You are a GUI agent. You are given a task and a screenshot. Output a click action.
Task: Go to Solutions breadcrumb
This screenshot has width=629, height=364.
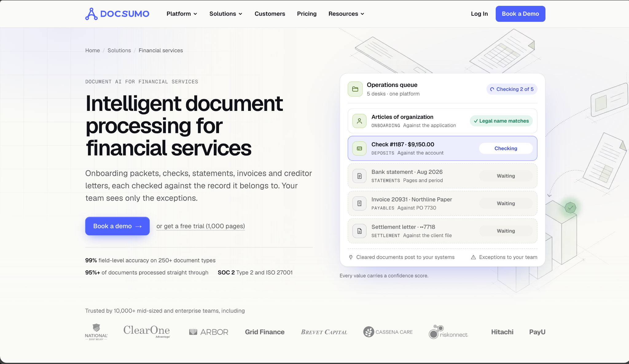(x=119, y=50)
